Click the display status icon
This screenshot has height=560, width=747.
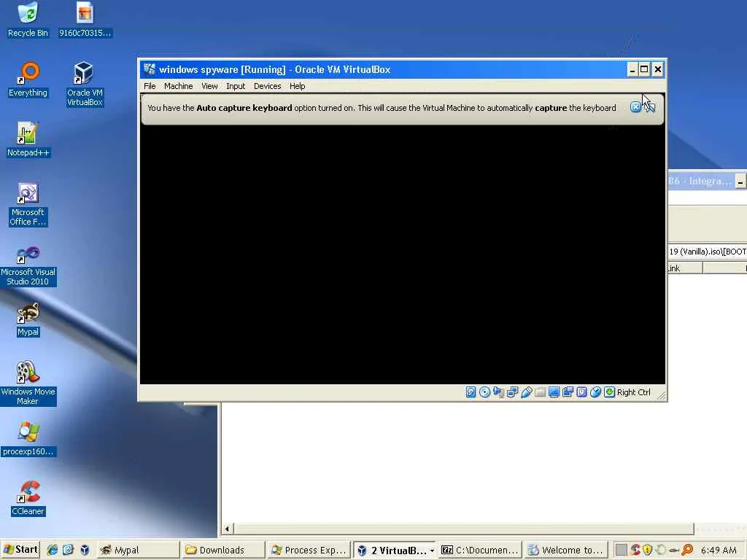pyautogui.click(x=554, y=392)
